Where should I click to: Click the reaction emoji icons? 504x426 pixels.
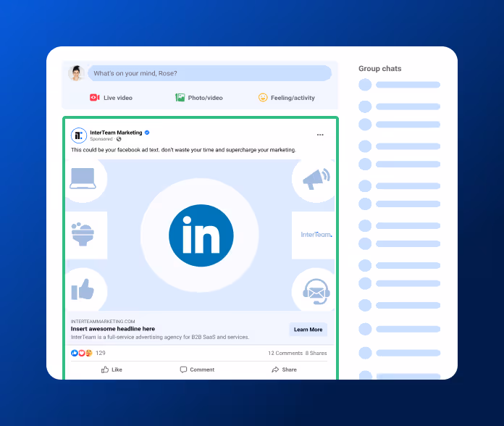pyautogui.click(x=82, y=353)
